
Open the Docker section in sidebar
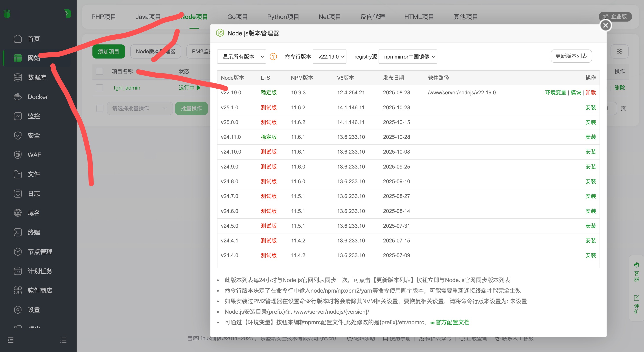[37, 97]
